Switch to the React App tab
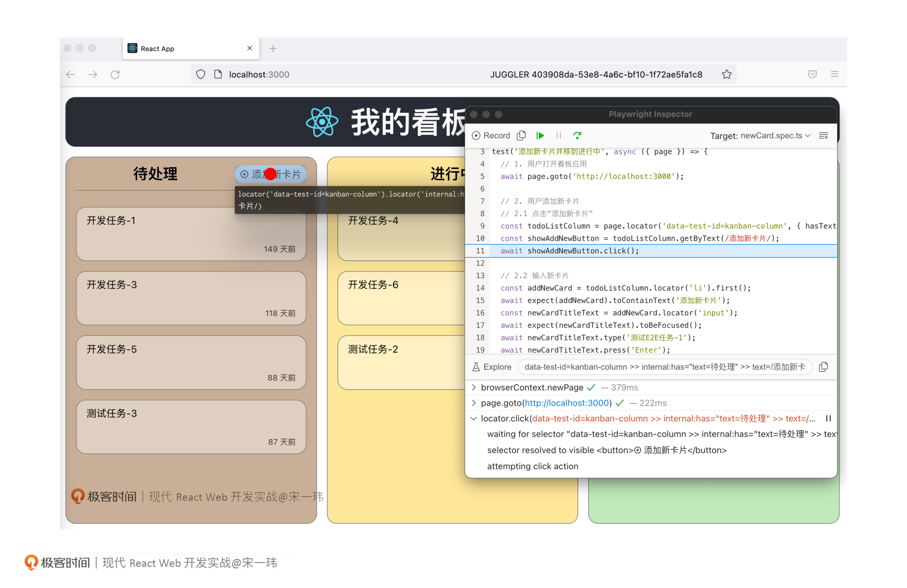 (191, 48)
